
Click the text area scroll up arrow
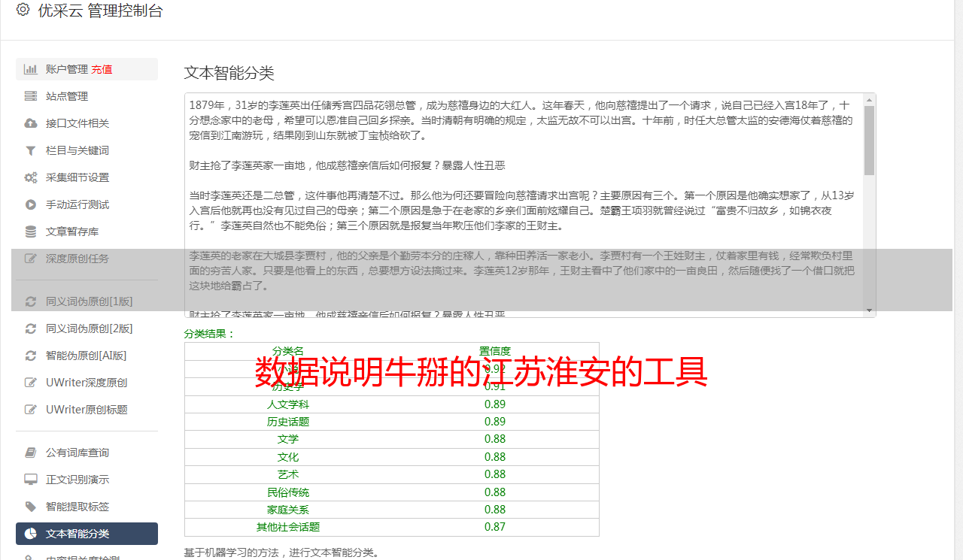(x=869, y=99)
